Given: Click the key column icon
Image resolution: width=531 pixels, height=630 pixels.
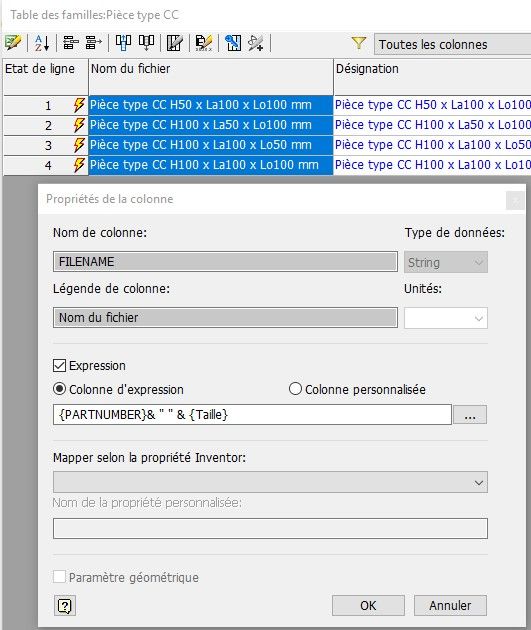Looking at the screenshot, I should coord(233,43).
